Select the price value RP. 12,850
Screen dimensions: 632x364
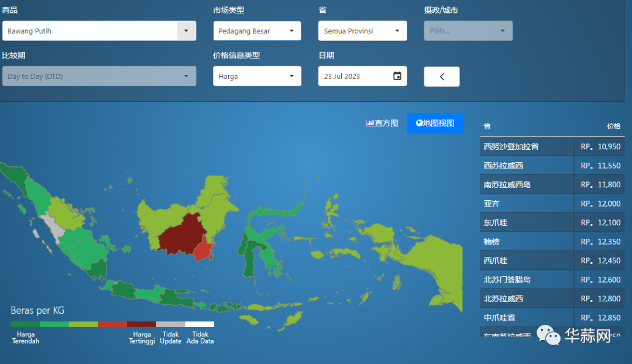[600, 318]
